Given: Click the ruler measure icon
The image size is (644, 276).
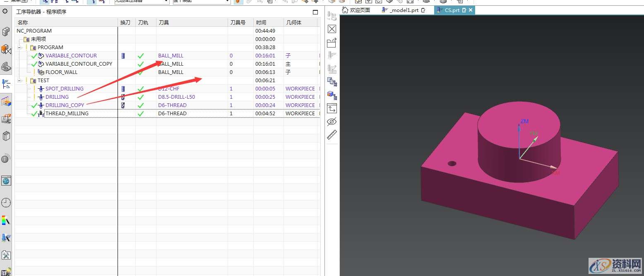Looking at the screenshot, I should 332,135.
